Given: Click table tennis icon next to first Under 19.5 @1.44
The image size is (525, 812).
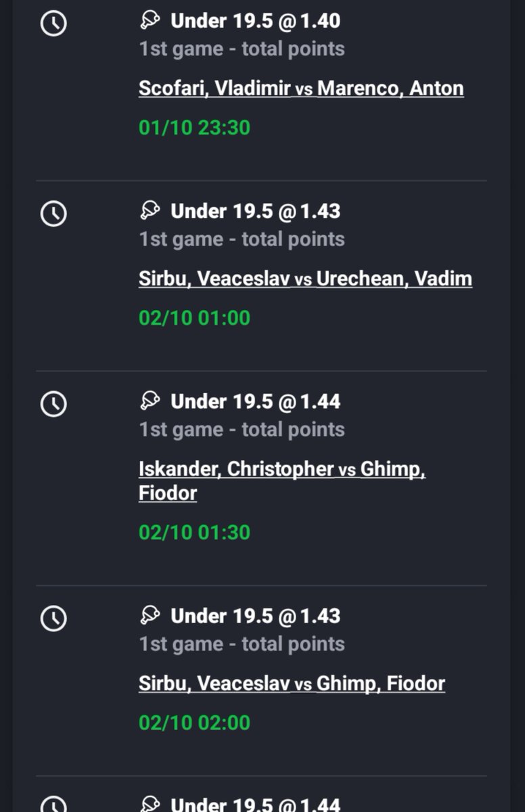Looking at the screenshot, I should pos(150,401).
